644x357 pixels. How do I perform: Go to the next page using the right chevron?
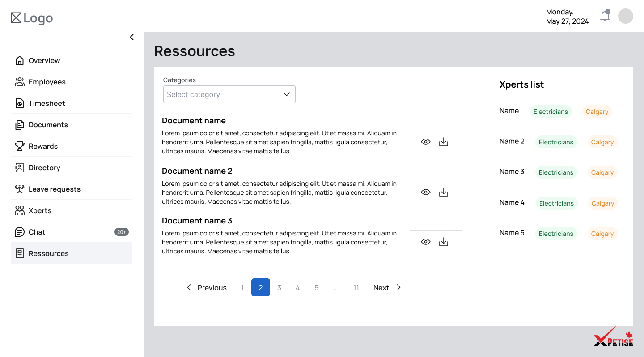pyautogui.click(x=398, y=287)
